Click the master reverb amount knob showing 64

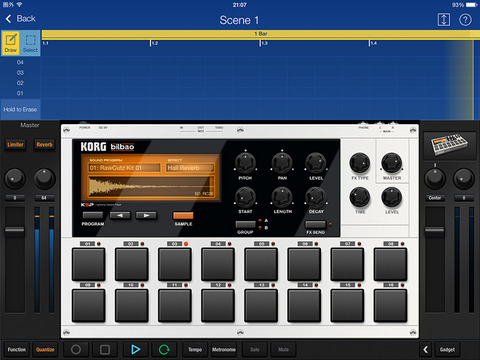point(44,178)
